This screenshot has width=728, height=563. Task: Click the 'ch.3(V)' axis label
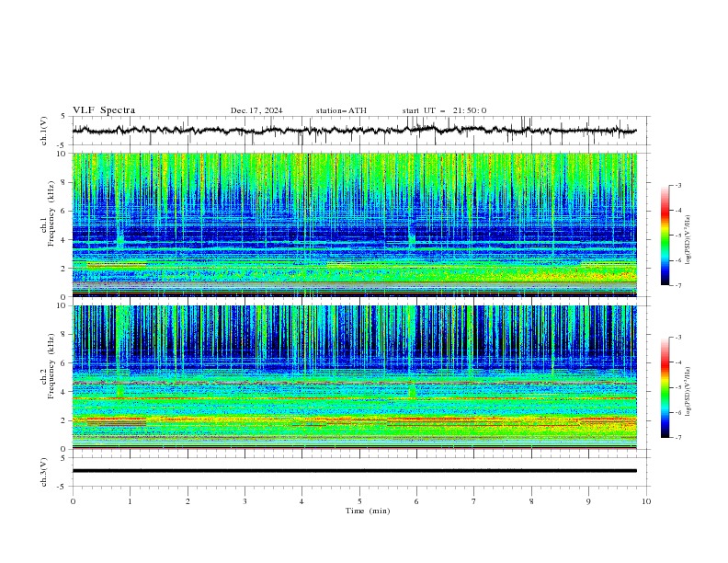[x=44, y=472]
